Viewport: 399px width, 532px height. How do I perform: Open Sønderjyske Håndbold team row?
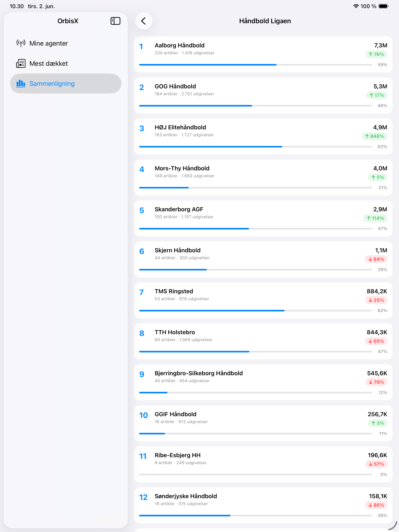pyautogui.click(x=263, y=505)
